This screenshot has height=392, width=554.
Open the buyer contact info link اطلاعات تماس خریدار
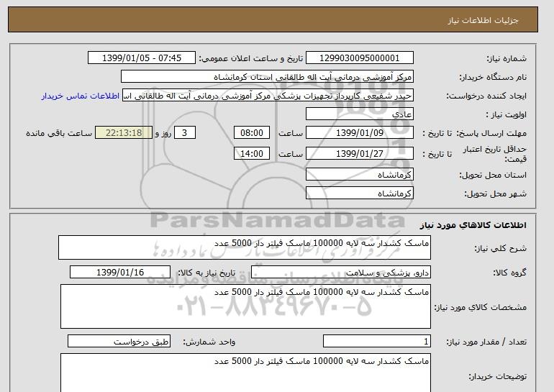click(80, 96)
